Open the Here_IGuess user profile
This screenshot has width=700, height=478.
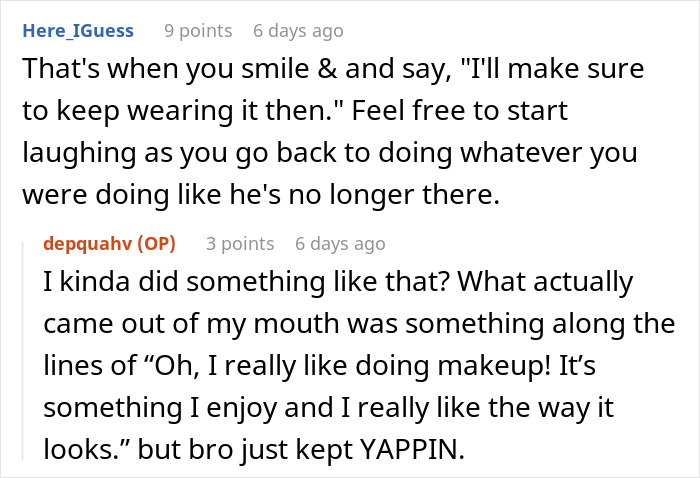click(x=76, y=31)
